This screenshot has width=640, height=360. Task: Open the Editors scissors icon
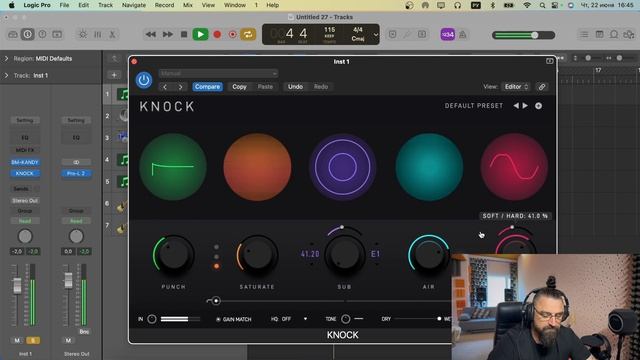click(x=112, y=35)
